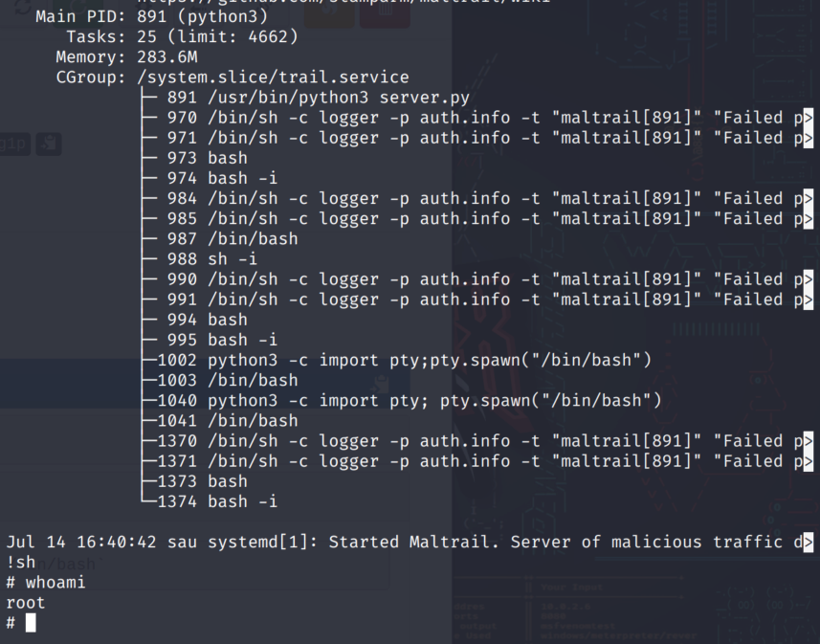
Task: Click the truncation marker on the systemd log line
Action: click(808, 543)
